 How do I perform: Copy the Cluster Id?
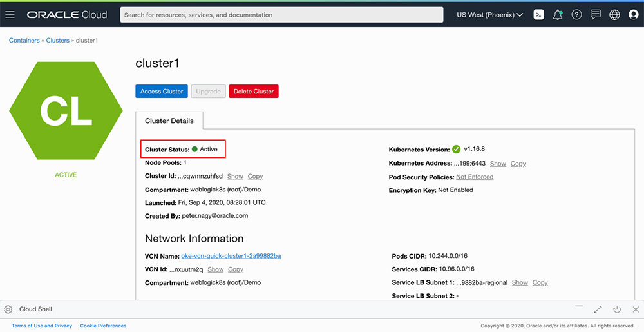tap(255, 176)
